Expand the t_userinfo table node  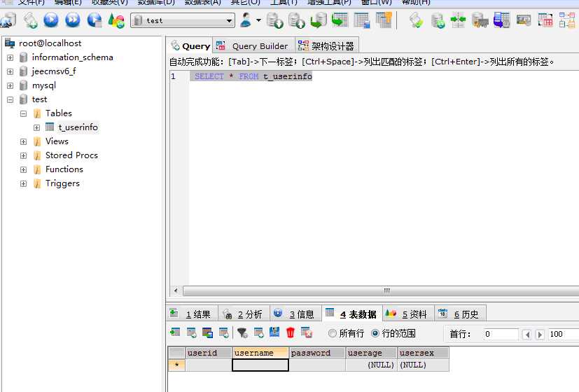point(36,127)
